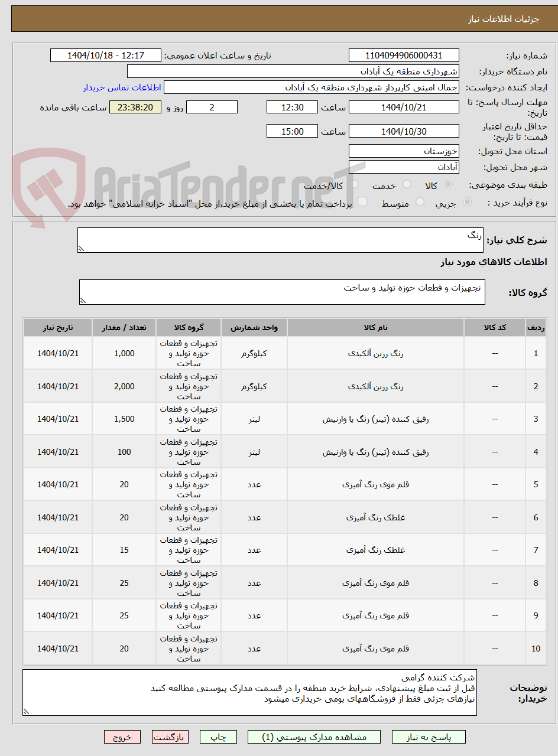
Task: Click the پاسخ به نیاز button
Action: (x=429, y=737)
